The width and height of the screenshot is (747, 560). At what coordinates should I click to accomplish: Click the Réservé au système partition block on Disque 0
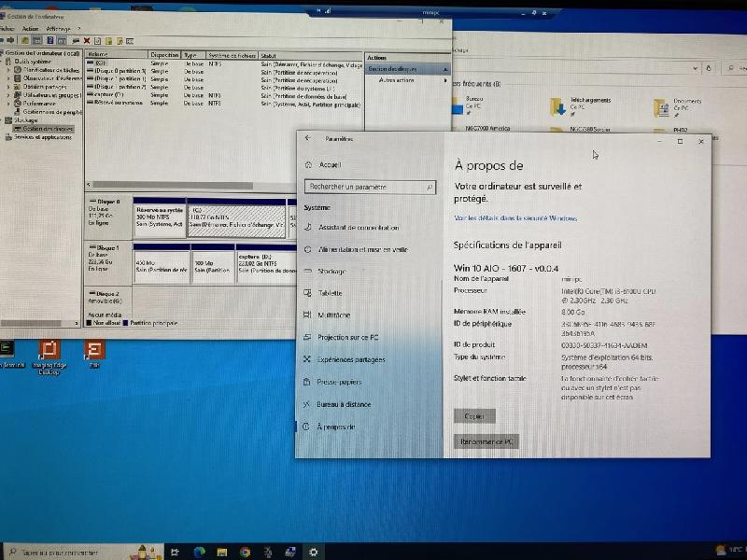160,218
